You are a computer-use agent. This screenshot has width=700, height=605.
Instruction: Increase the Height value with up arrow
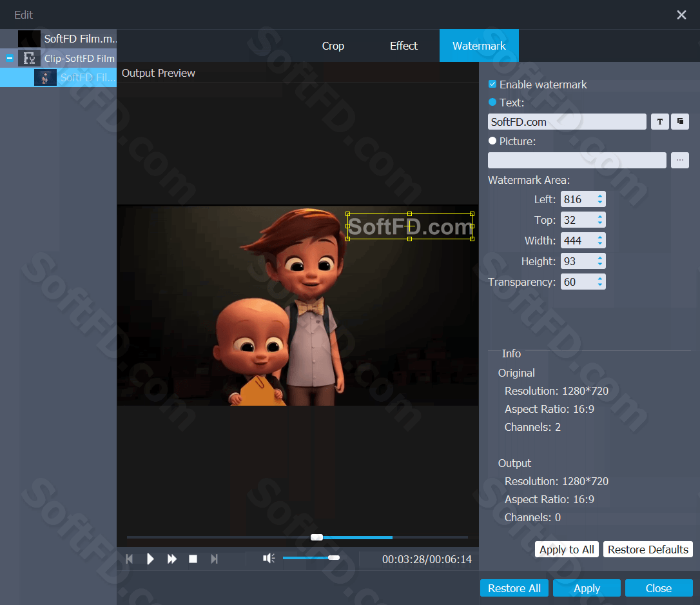600,257
